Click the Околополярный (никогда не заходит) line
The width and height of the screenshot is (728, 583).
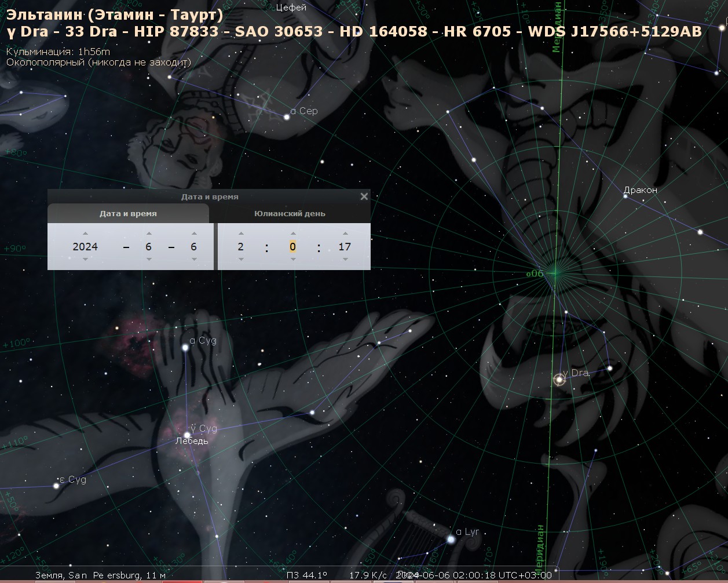pyautogui.click(x=98, y=62)
